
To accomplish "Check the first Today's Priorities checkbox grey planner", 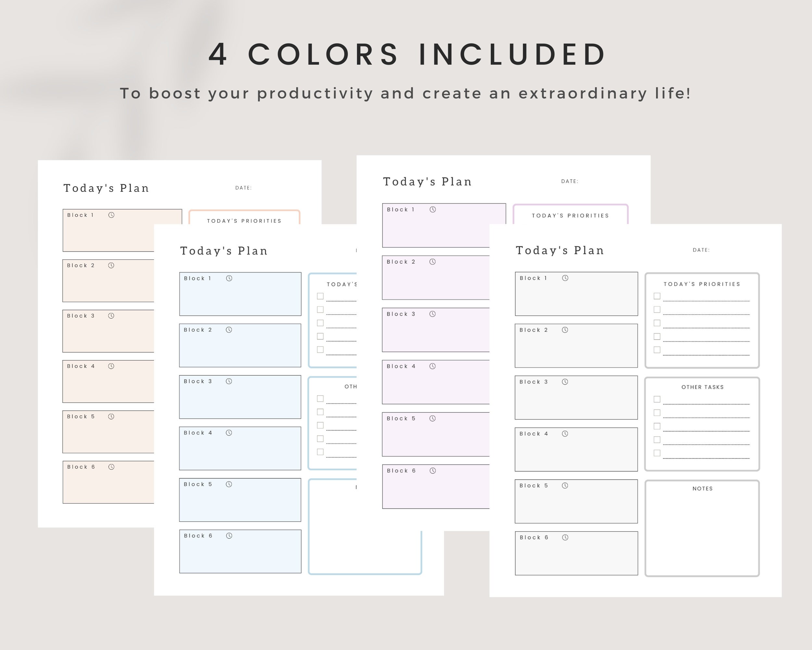I will click(657, 296).
